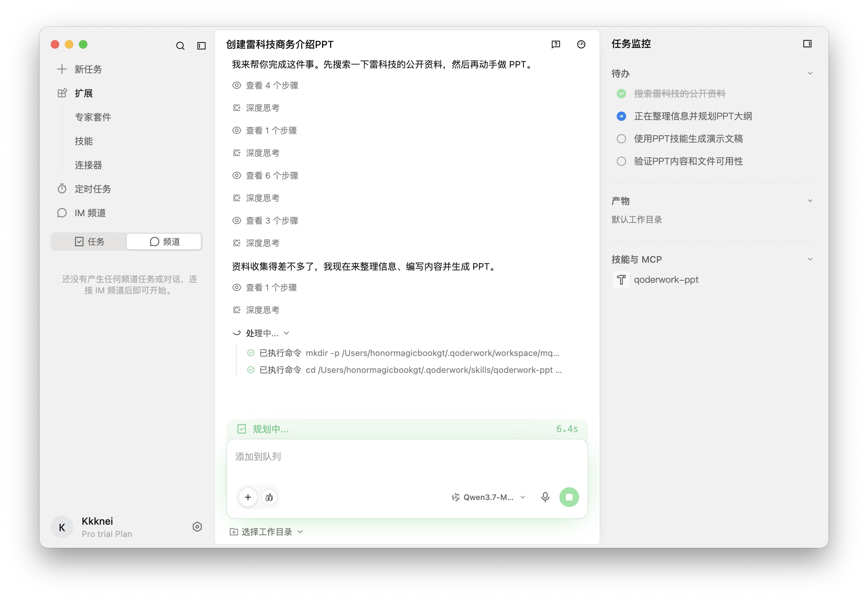This screenshot has height=600, width=868.
Task: Click completed check for 搜索雷科技的公开资料
Action: click(621, 94)
